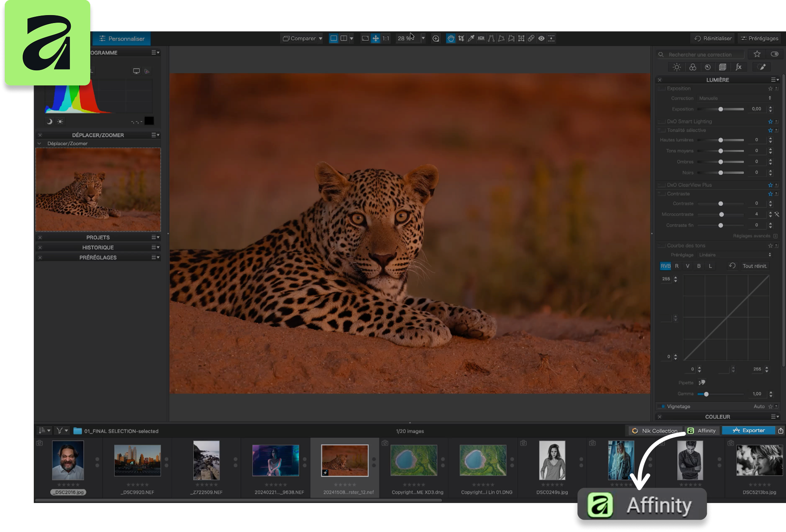Viewport: 786px width, 532px height.
Task: Select the move/zoom crosshair arrows icon
Action: (x=375, y=39)
